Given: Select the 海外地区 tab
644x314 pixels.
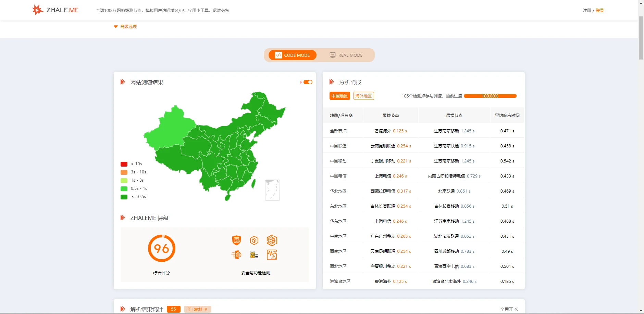Looking at the screenshot, I should pos(363,96).
